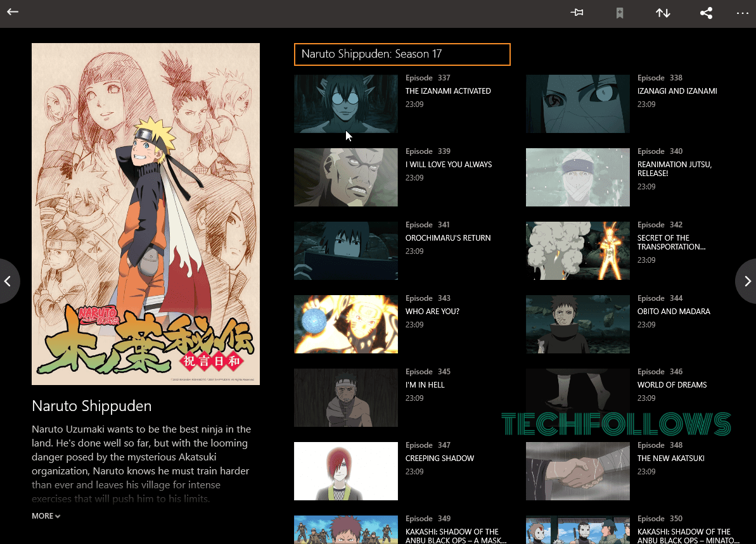Click the title "THE IZANAMI ACTIVATED"
Viewport: 756px width, 544px height.
(448, 91)
